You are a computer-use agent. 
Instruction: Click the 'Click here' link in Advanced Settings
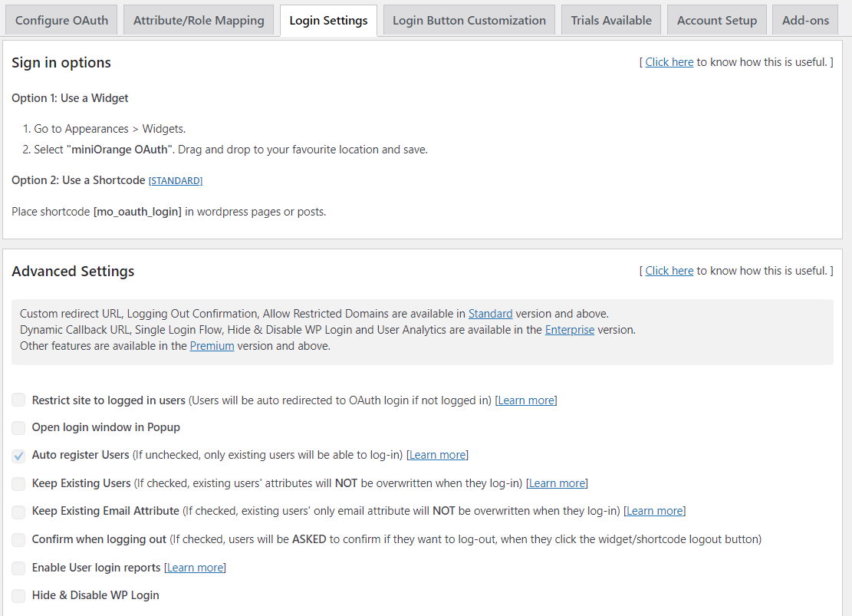point(669,271)
